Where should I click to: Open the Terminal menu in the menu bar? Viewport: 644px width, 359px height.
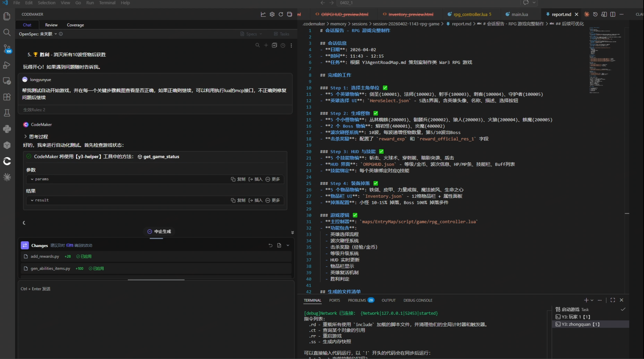107,3
